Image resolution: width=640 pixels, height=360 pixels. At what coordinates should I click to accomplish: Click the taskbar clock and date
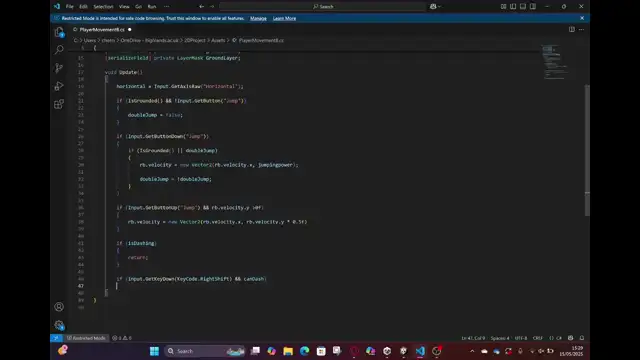(x=571, y=351)
